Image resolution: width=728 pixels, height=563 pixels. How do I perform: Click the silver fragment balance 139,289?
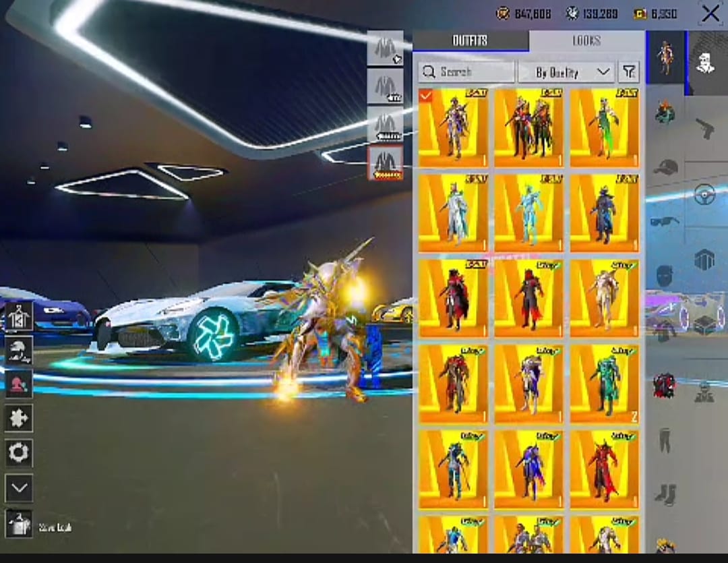592,14
